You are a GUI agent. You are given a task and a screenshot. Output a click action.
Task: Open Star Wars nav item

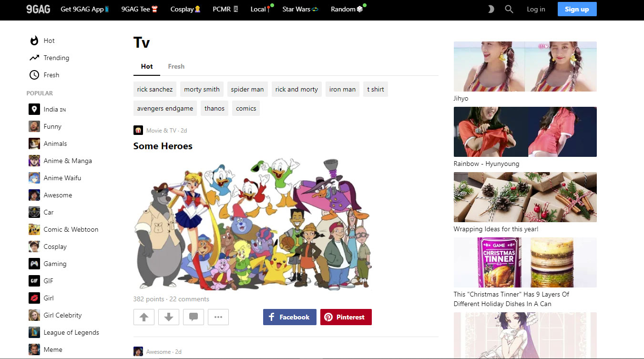coord(300,9)
